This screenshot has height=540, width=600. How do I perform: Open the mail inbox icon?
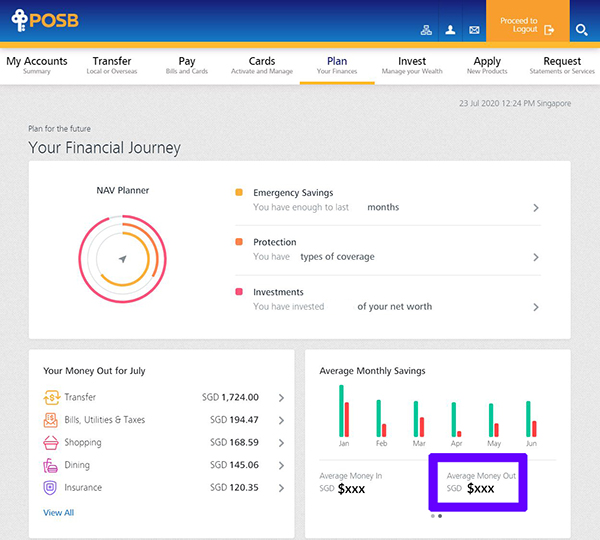(x=474, y=30)
